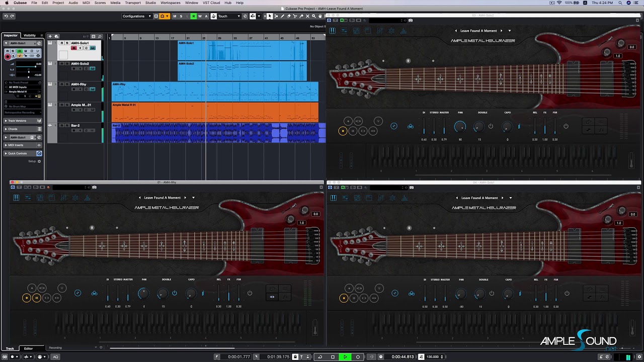
Task: Select the Erase tool
Action: pos(289,16)
